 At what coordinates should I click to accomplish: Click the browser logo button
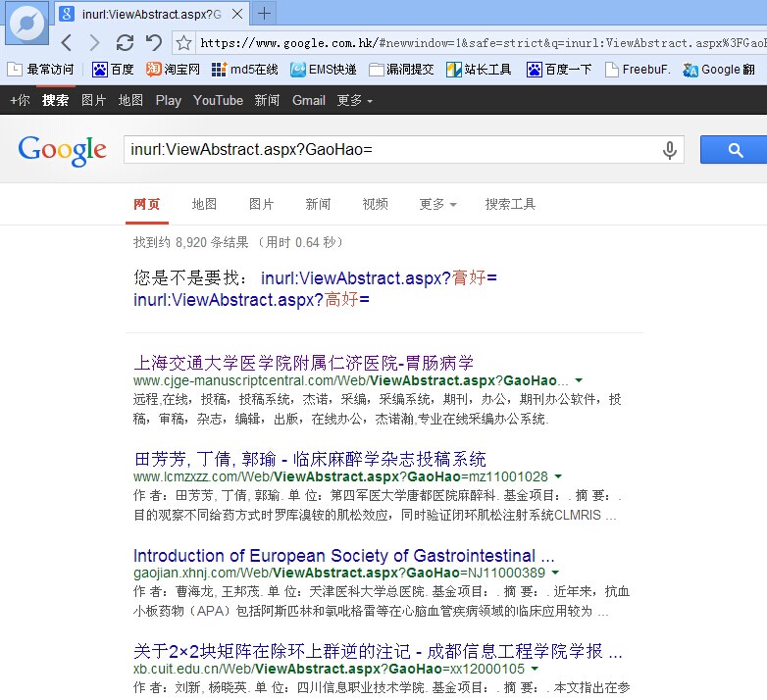point(26,23)
